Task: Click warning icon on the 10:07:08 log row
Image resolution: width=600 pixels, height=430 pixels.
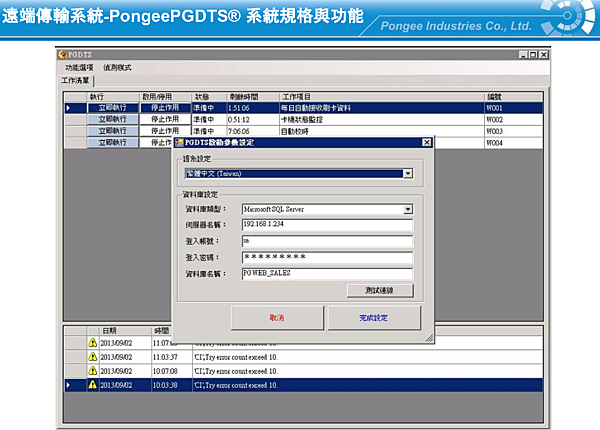Action: pyautogui.click(x=93, y=371)
